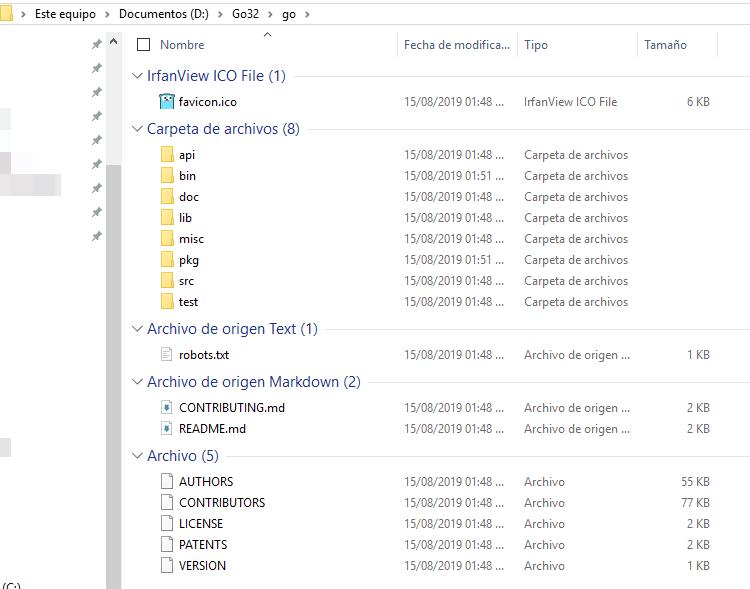Select the test folder icon
This screenshot has height=589, width=750.
click(167, 302)
